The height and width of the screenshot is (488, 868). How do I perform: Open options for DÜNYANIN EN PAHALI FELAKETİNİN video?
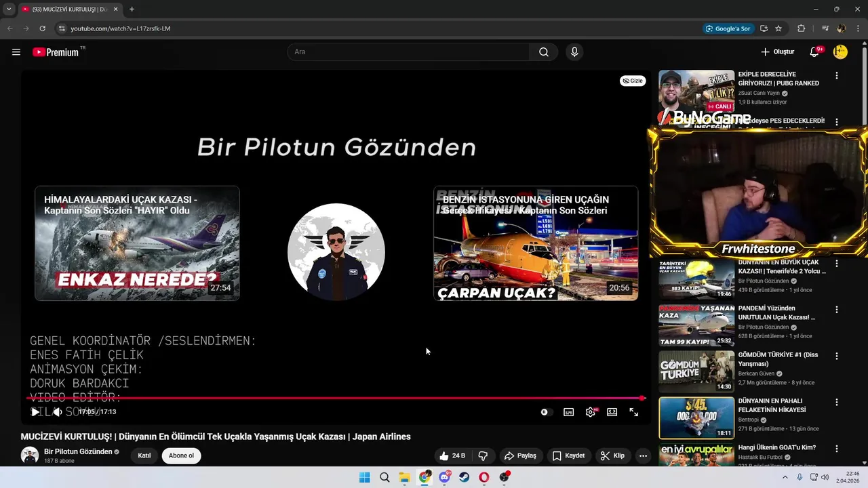[837, 403]
